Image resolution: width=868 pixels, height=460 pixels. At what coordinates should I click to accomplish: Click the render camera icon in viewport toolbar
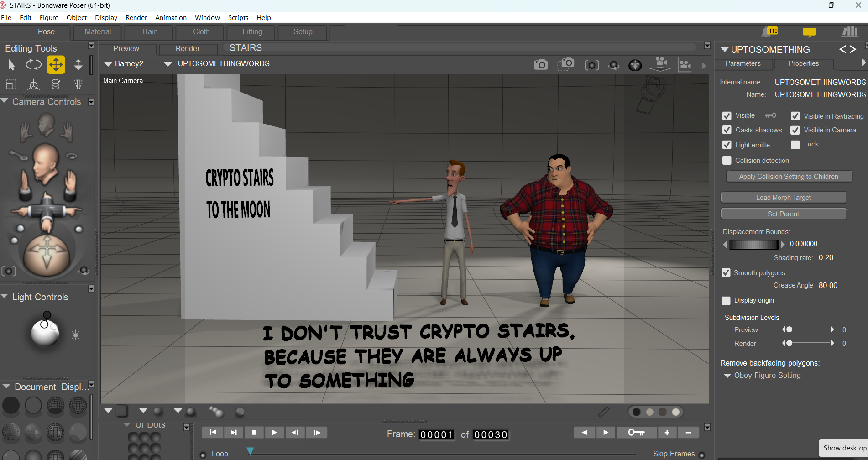coord(541,65)
